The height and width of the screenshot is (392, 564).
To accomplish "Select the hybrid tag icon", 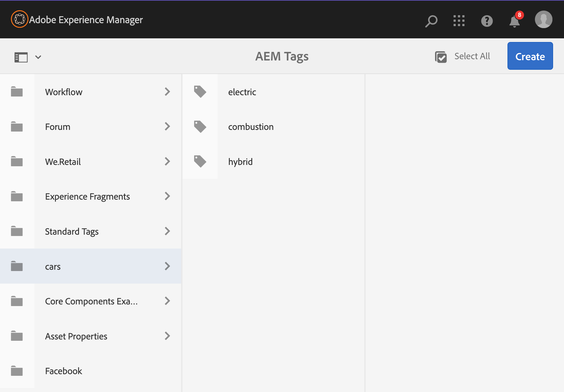I will (200, 161).
